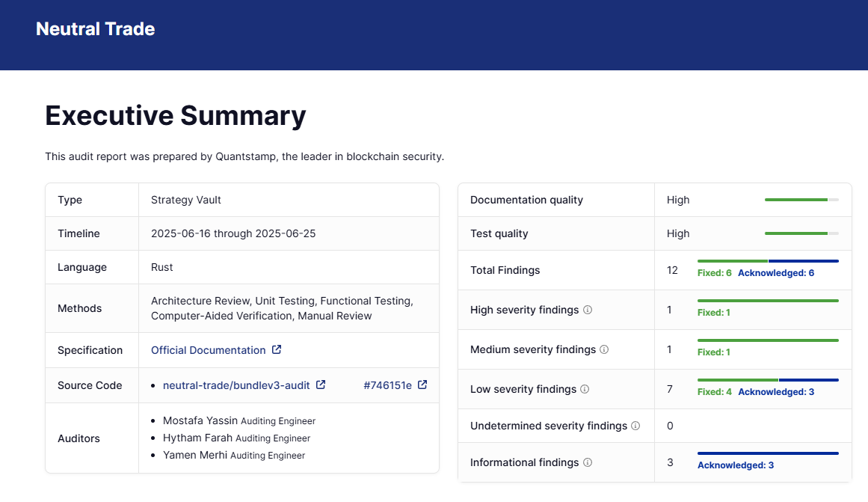This screenshot has height=502, width=868.
Task: Open the Official Documentation link
Action: pyautogui.click(x=208, y=350)
